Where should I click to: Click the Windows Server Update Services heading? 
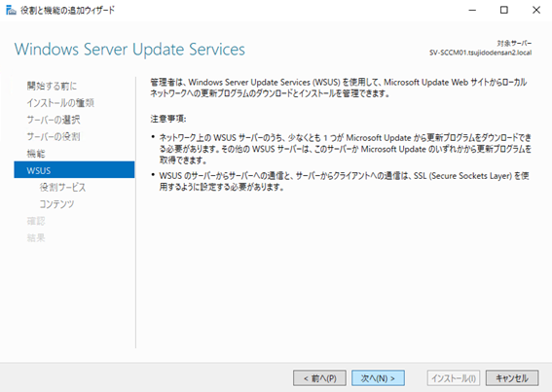pos(129,50)
